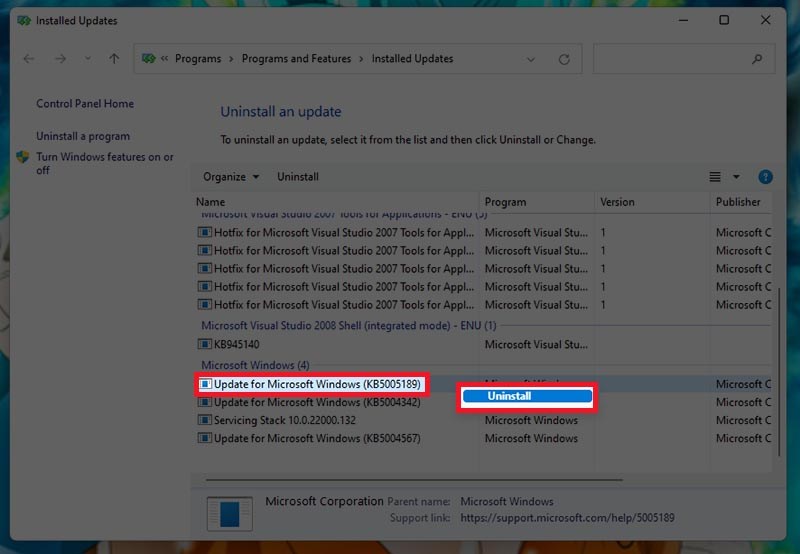Sort by the Program column header
800x554 pixels.
pyautogui.click(x=505, y=202)
